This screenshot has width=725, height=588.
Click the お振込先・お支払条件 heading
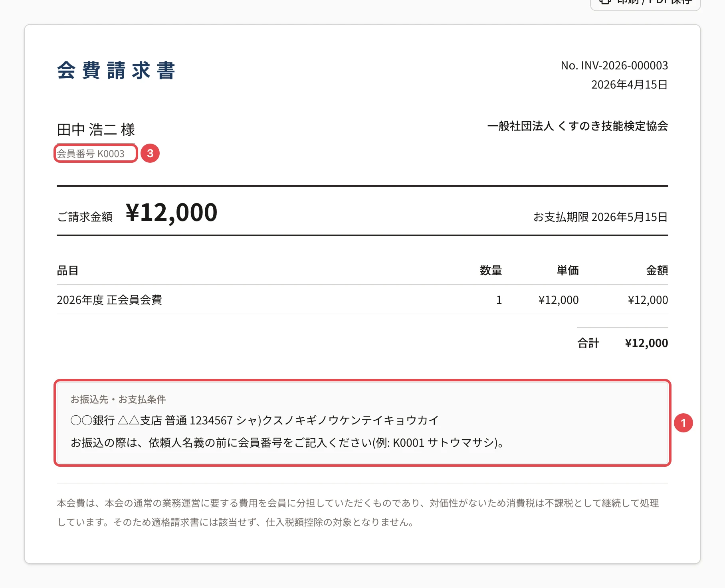tap(118, 399)
